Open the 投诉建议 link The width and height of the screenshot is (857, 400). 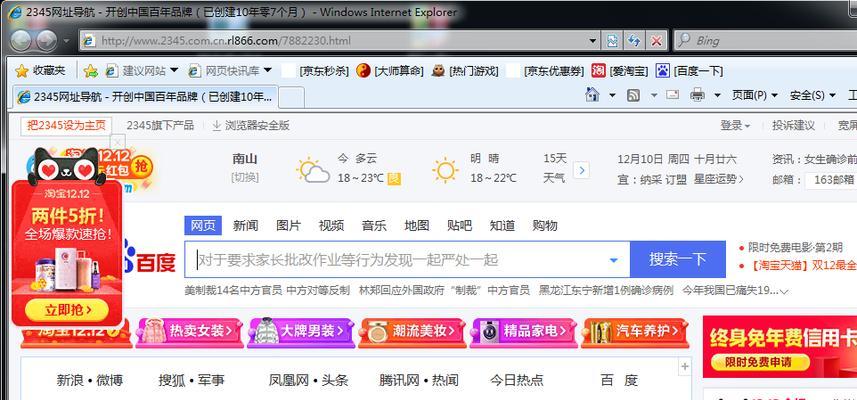click(x=793, y=125)
